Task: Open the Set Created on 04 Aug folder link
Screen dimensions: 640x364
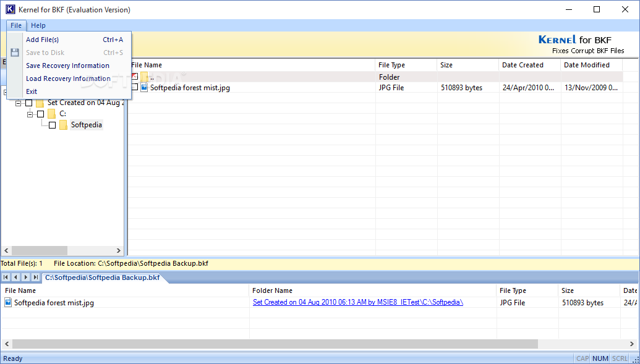Action: pos(358,302)
